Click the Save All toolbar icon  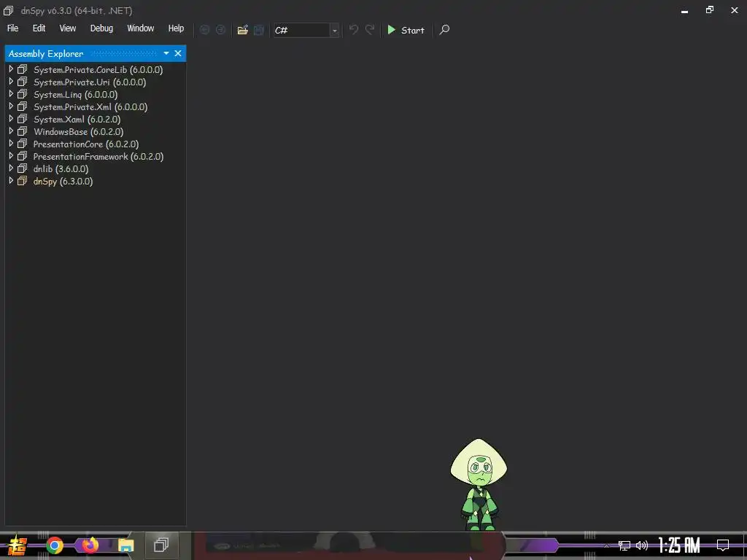tap(259, 30)
